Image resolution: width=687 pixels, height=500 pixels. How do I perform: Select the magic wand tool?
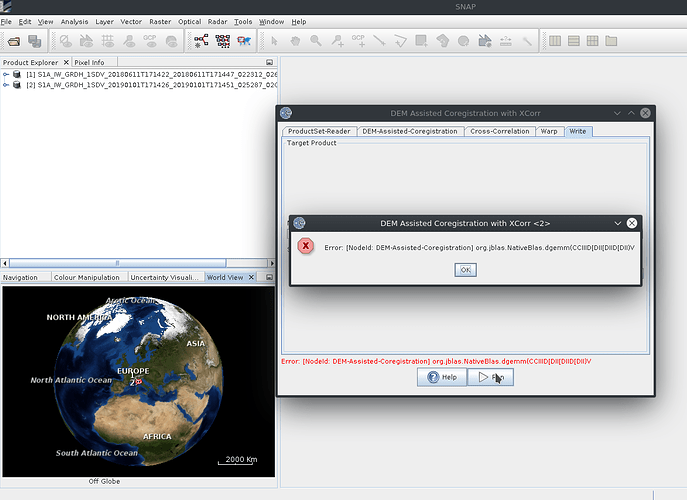527,41
